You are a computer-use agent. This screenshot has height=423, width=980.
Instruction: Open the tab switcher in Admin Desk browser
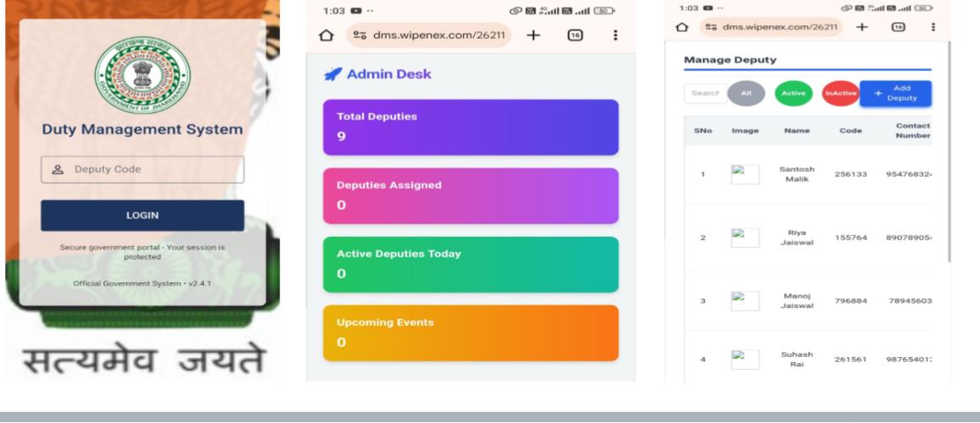click(x=575, y=35)
